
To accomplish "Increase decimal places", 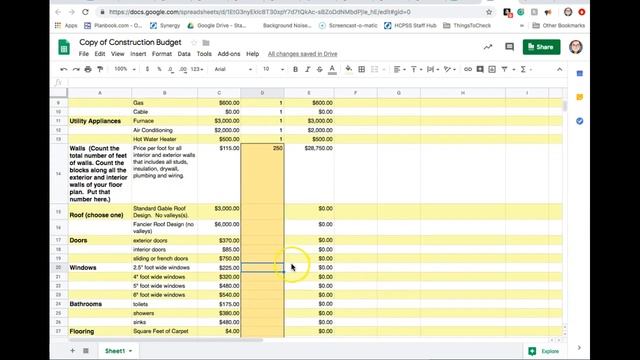I will [x=183, y=69].
